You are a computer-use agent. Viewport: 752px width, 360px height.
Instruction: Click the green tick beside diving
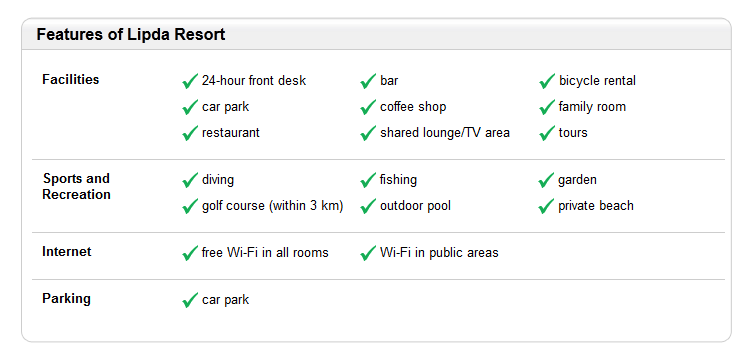point(190,180)
